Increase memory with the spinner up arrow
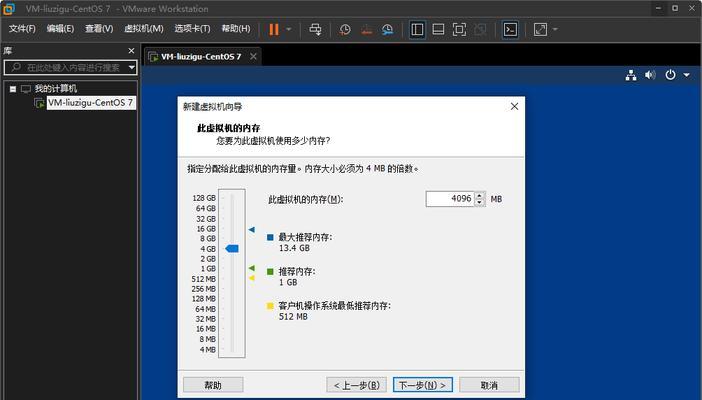The image size is (702, 400). (479, 195)
